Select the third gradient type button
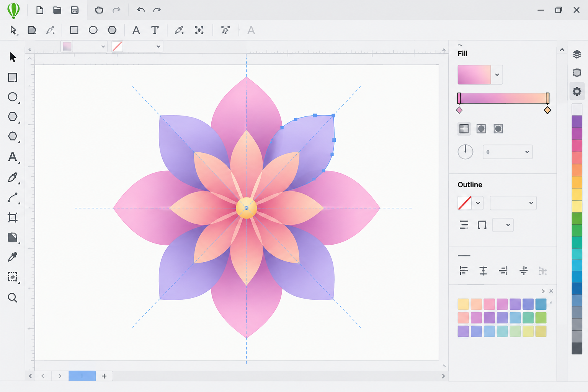 click(498, 129)
